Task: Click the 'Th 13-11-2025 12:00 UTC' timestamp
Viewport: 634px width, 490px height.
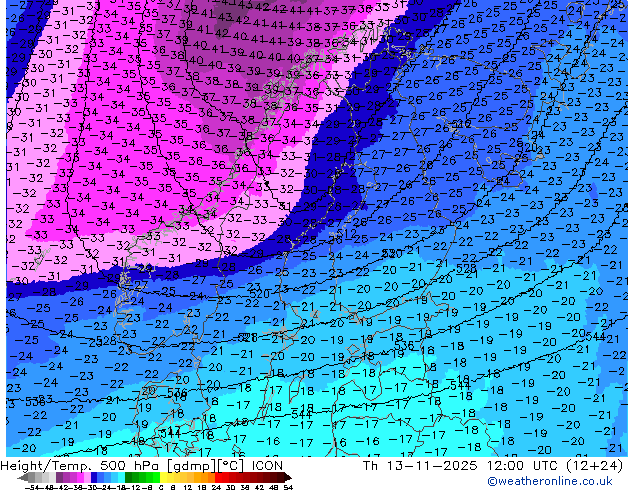Action: [460, 465]
